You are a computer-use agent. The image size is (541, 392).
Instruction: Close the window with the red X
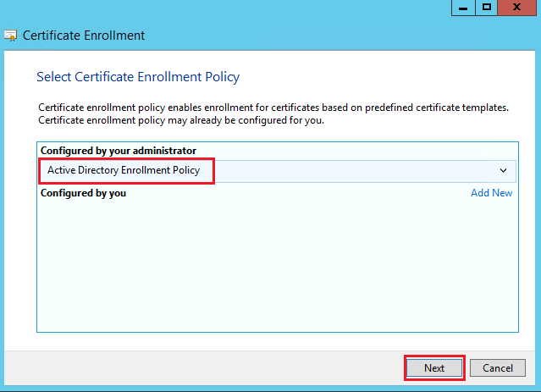pyautogui.click(x=518, y=7)
